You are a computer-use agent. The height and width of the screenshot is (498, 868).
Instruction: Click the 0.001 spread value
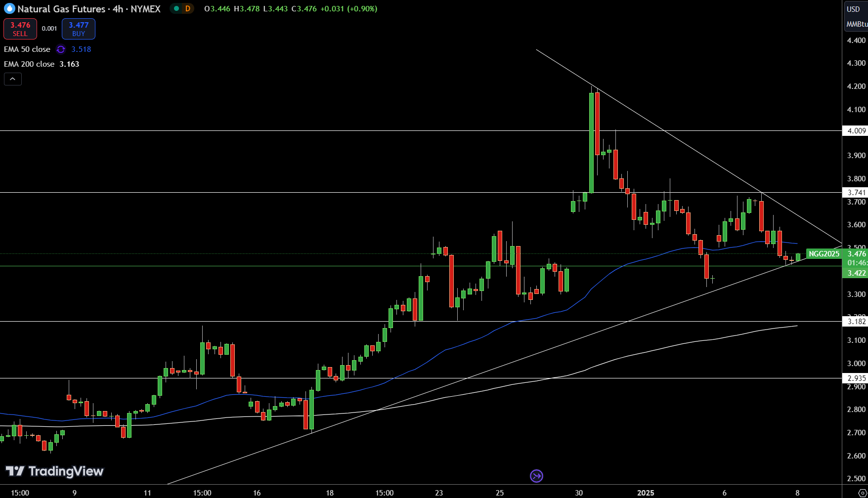click(49, 29)
